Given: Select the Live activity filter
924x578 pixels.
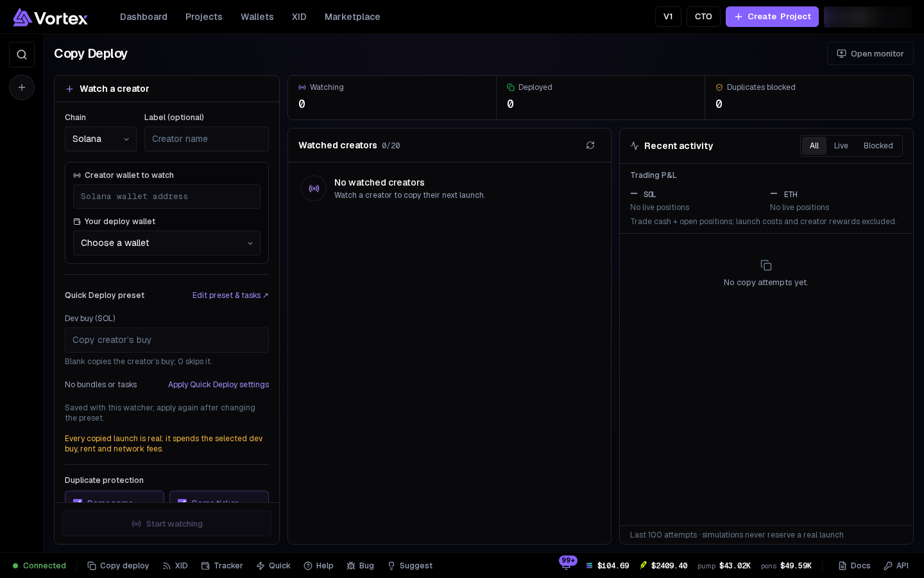Looking at the screenshot, I should point(841,146).
